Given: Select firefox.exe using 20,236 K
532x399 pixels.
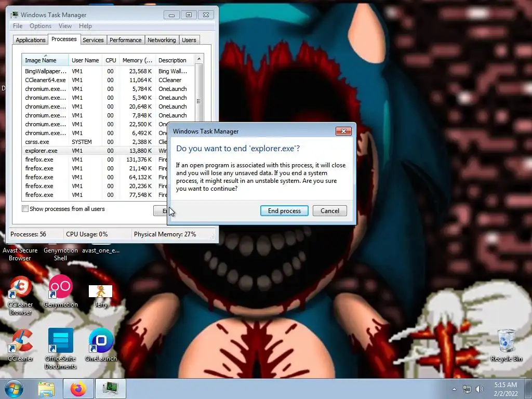Looking at the screenshot, I should [x=95, y=186].
